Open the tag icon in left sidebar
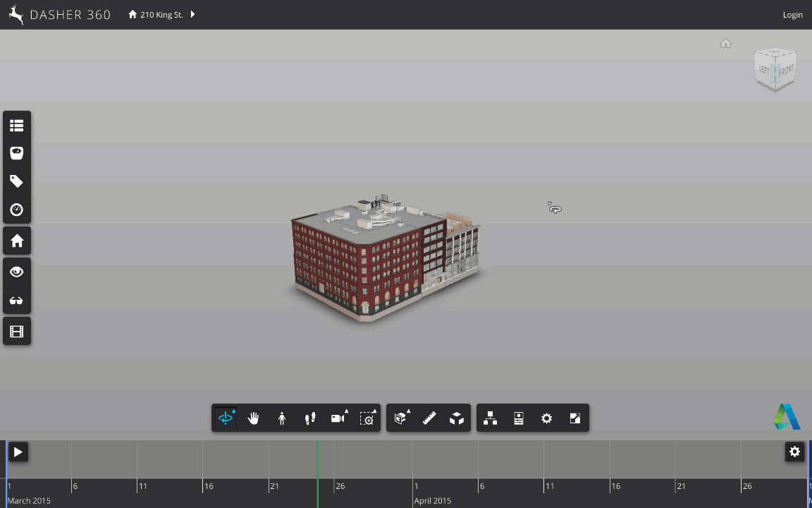 17,181
